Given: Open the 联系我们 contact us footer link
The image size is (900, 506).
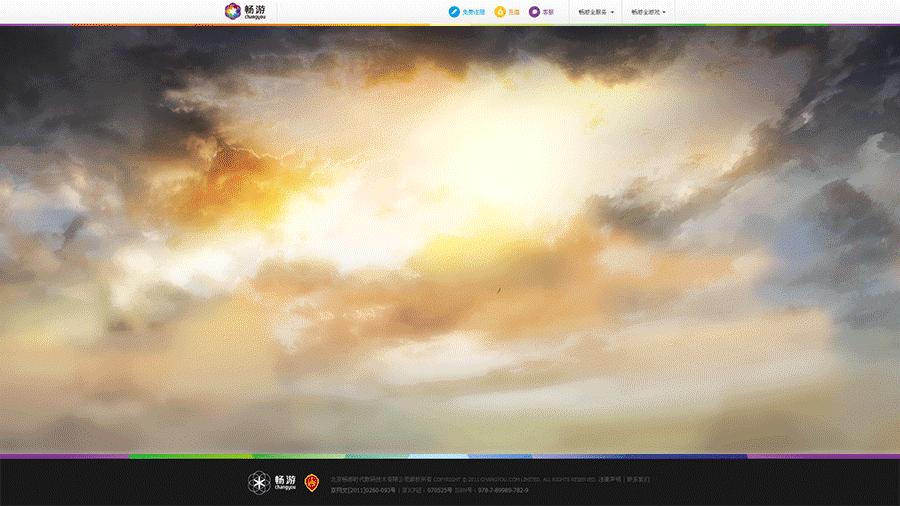Looking at the screenshot, I should 637,479.
